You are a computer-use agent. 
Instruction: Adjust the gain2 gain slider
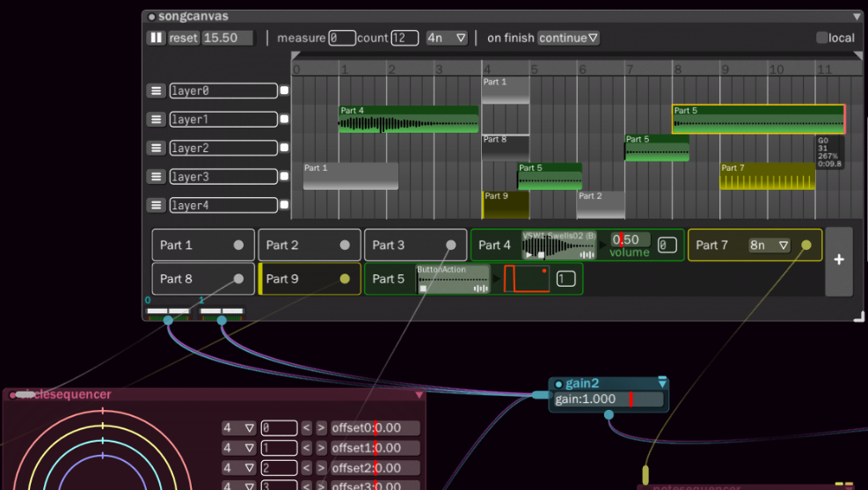(609, 399)
